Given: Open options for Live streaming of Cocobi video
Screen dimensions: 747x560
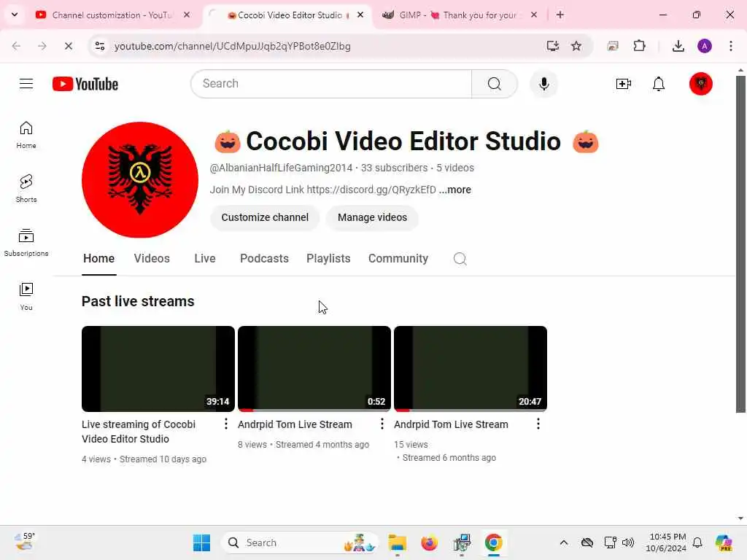Looking at the screenshot, I should [226, 424].
